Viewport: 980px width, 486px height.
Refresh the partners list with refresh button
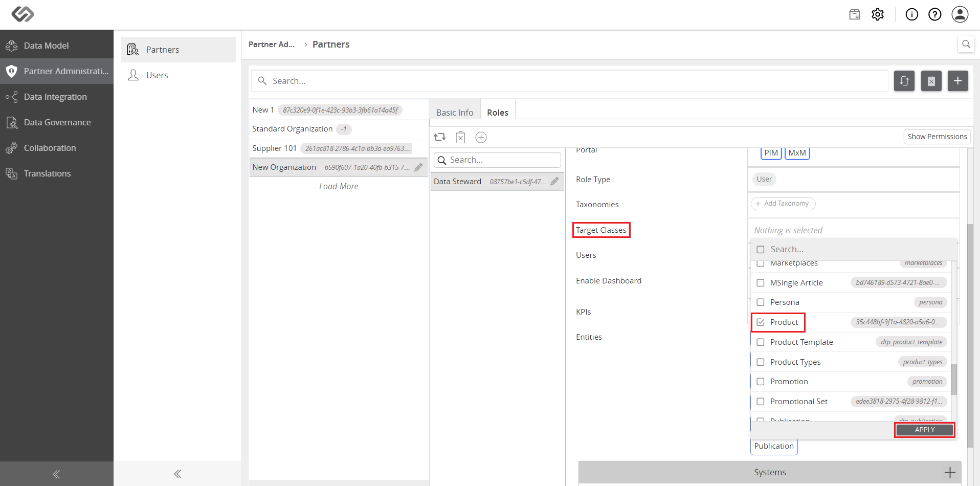pos(904,81)
